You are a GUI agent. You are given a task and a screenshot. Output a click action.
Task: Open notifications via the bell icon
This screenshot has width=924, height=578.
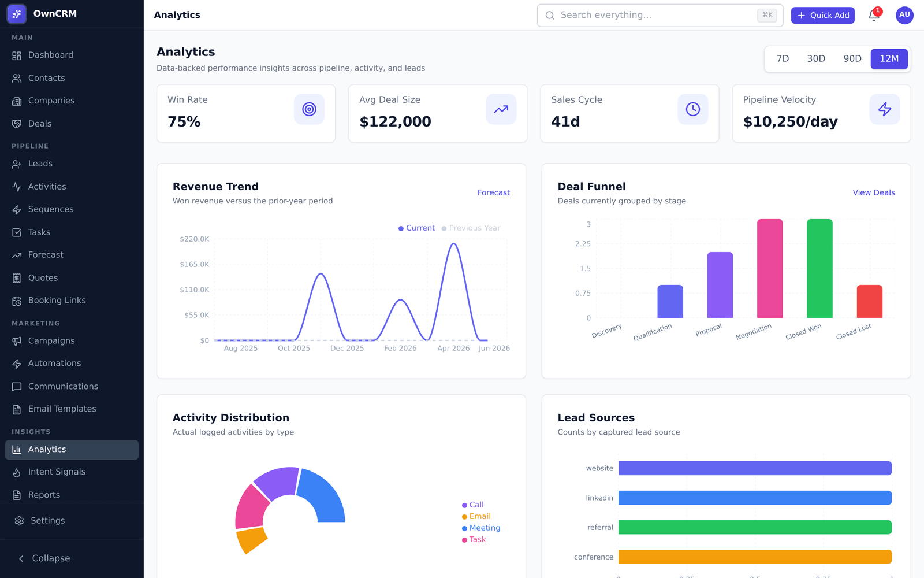coord(874,16)
